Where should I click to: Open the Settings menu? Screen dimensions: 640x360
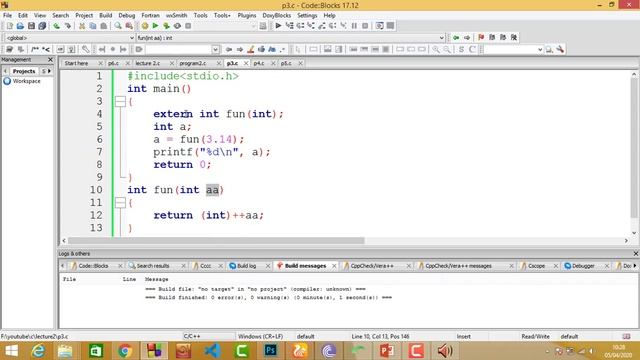click(x=307, y=15)
